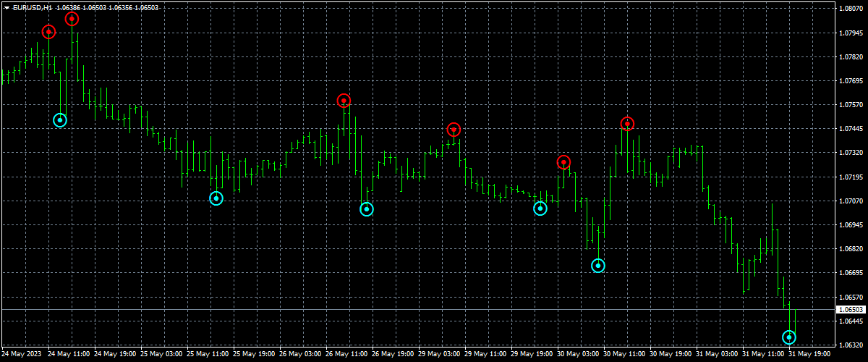
Task: Click the 1.07820 price axis label
Action: pos(851,57)
